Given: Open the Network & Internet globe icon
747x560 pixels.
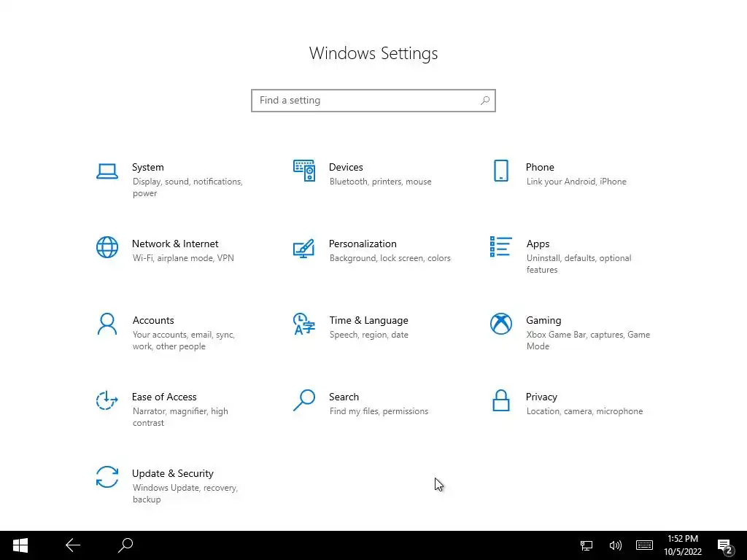Looking at the screenshot, I should 107,247.
